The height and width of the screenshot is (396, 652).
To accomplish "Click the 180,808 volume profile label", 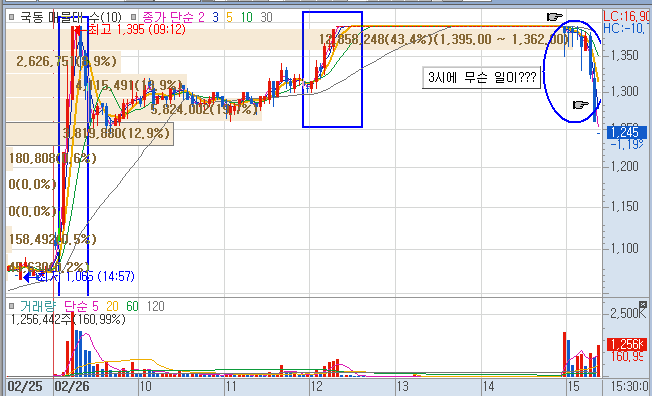I will click(52, 158).
